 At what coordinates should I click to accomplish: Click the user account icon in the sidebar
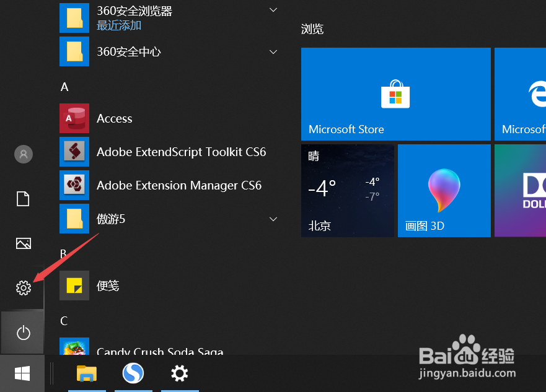pyautogui.click(x=23, y=154)
